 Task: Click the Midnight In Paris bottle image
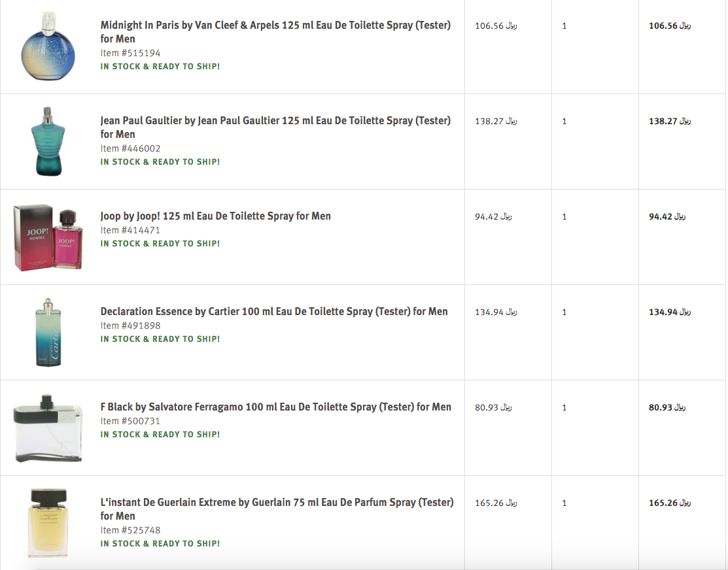coord(48,46)
